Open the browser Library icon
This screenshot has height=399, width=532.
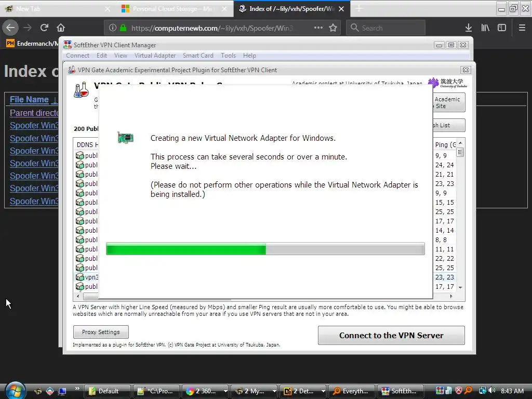coord(485,28)
